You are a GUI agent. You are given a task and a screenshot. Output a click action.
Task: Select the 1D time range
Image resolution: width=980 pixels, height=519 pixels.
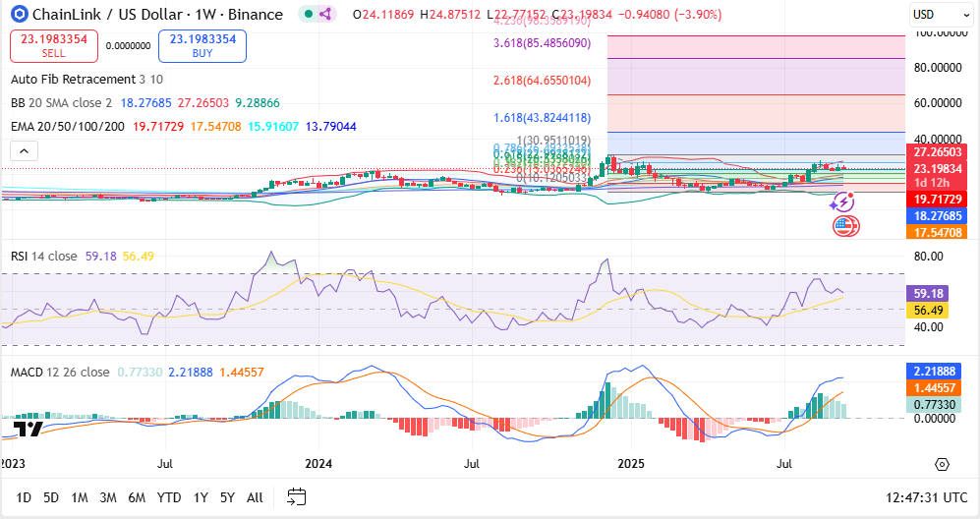click(24, 497)
